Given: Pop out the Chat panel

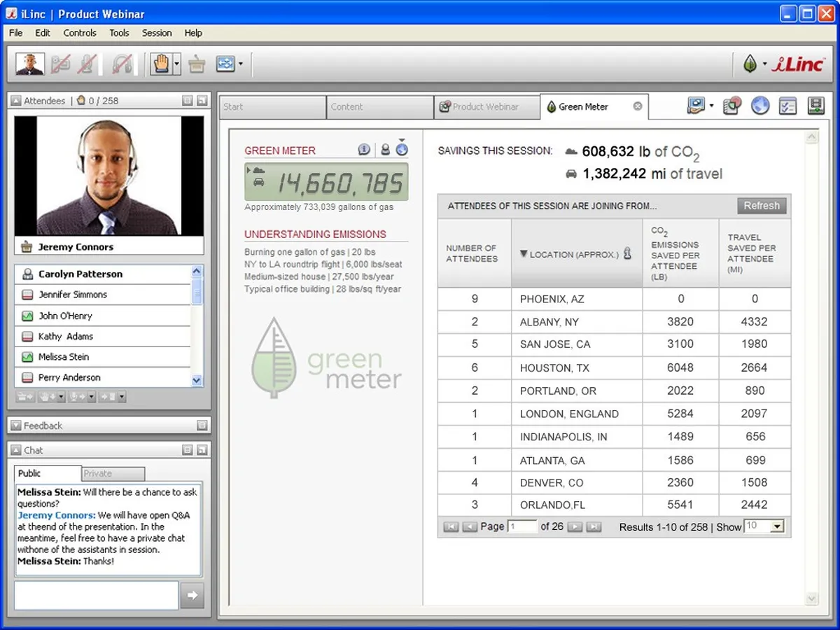Looking at the screenshot, I should tap(202, 450).
